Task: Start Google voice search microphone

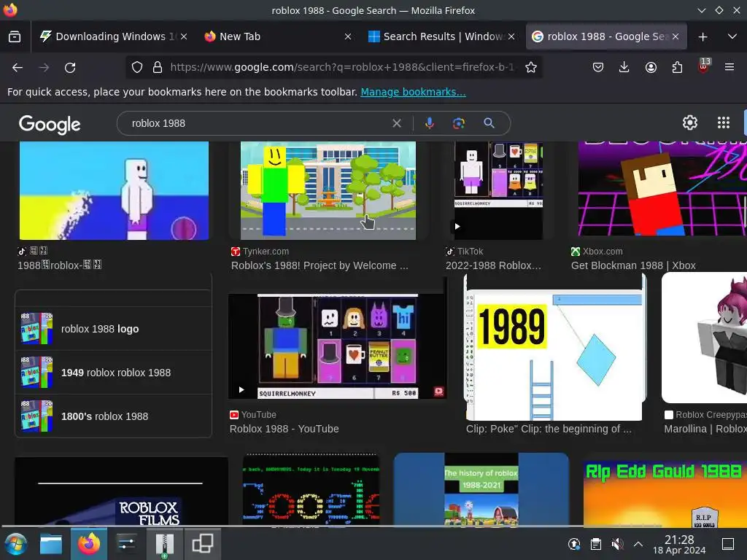Action: point(429,123)
